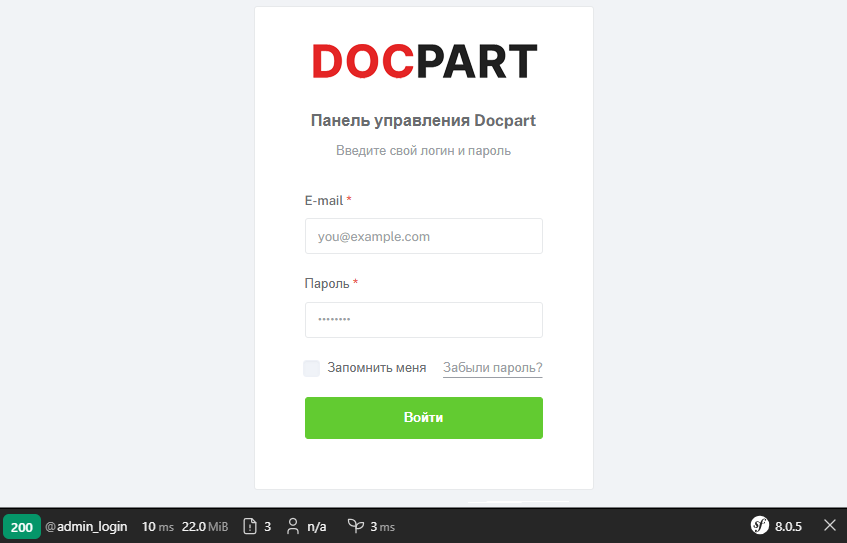Screen dimensions: 847x543
Task: Close the Symfony debug toolbar
Action: pos(830,525)
